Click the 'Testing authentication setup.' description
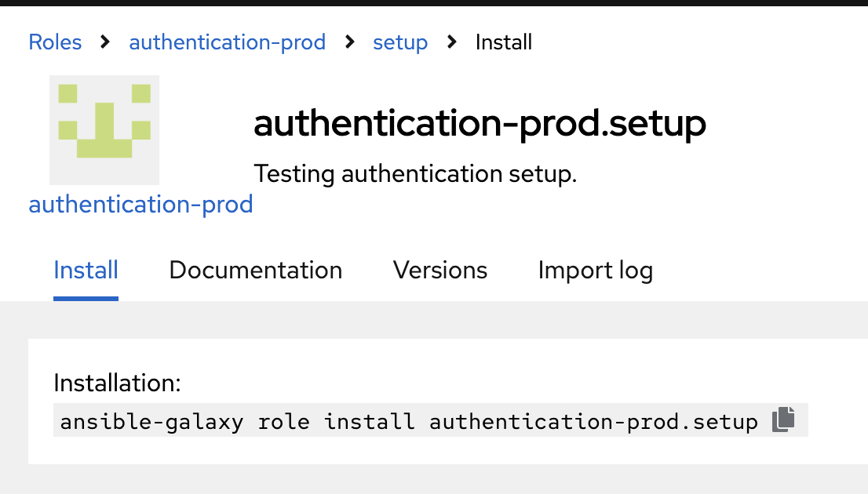Image resolution: width=868 pixels, height=494 pixels. click(x=415, y=173)
